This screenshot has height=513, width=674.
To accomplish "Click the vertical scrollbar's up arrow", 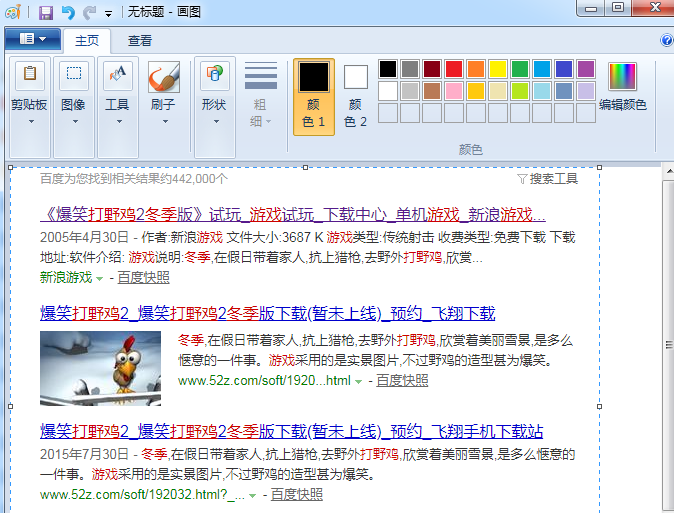I will click(667, 173).
